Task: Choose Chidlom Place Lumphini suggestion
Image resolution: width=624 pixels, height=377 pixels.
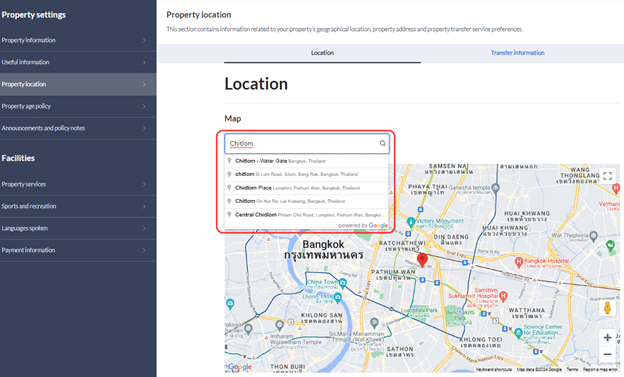Action: point(306,188)
